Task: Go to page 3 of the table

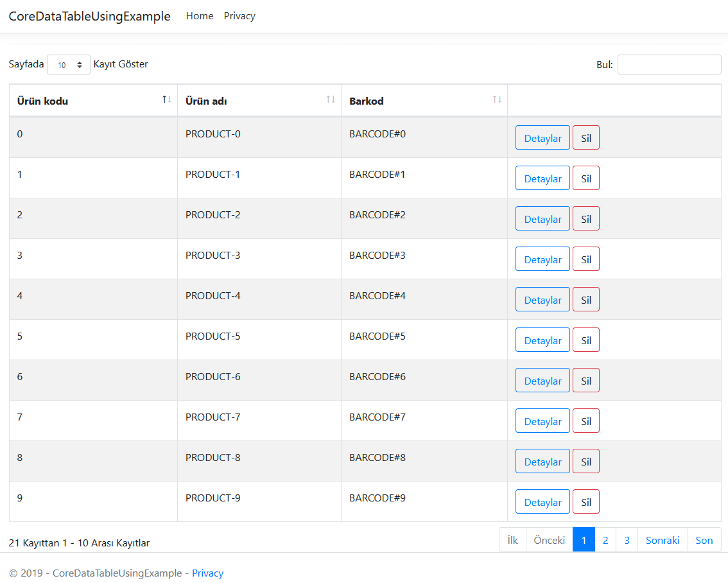Action: coord(627,539)
